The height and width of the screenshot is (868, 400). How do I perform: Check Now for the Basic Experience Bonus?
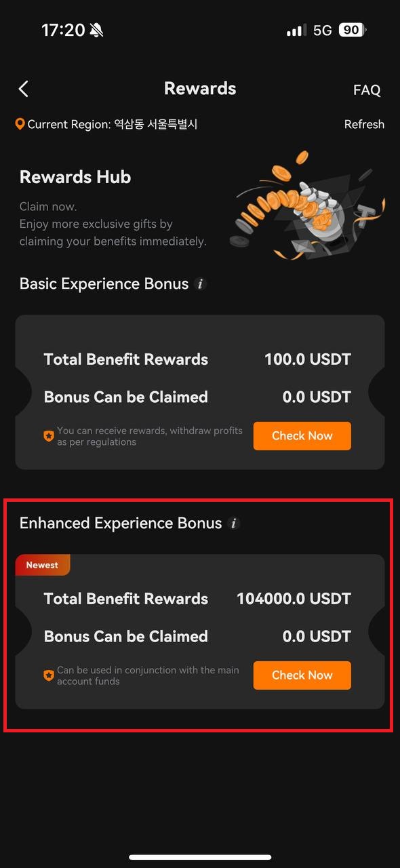pyautogui.click(x=302, y=436)
